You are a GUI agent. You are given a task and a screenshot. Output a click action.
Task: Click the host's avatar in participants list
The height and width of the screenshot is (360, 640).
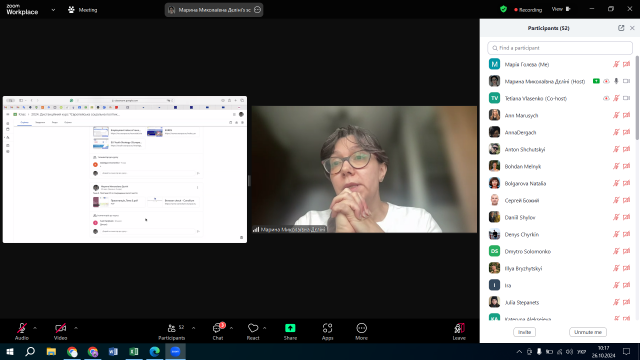pyautogui.click(x=494, y=81)
